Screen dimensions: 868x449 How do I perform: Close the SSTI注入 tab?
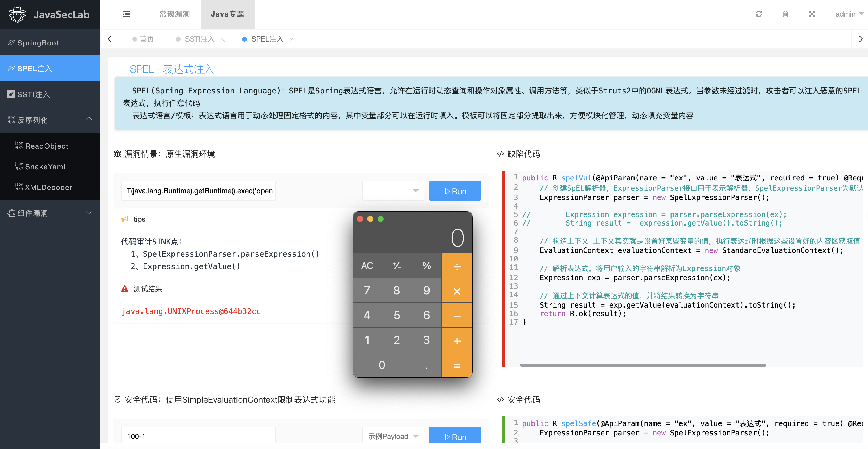click(x=223, y=39)
